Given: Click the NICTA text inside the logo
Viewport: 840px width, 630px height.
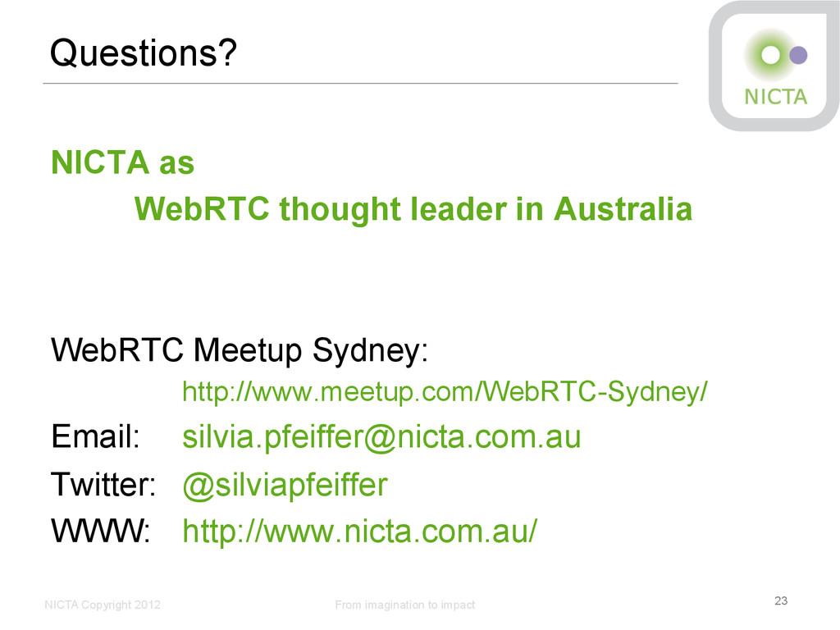Looking at the screenshot, I should tap(776, 97).
